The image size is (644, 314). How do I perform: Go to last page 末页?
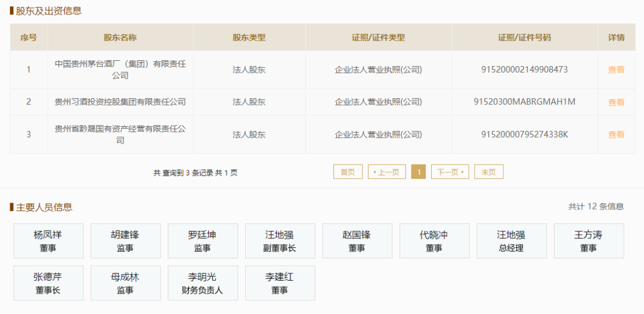pyautogui.click(x=489, y=172)
